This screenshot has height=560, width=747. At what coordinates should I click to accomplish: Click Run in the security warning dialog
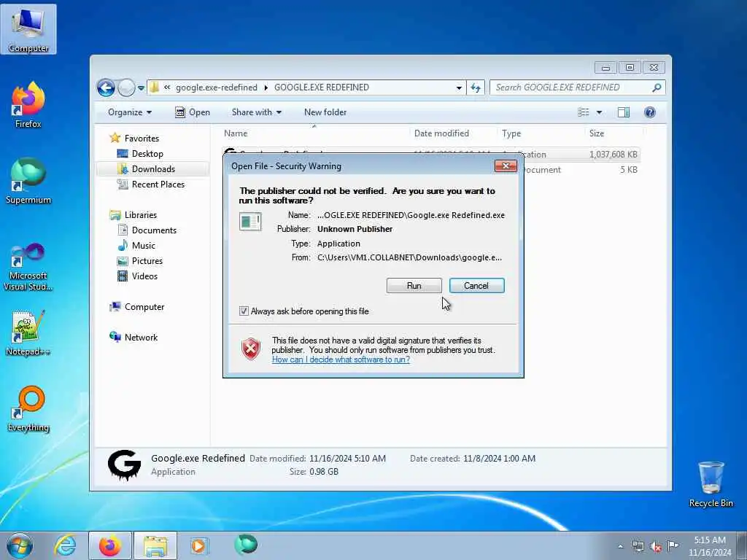click(x=414, y=286)
